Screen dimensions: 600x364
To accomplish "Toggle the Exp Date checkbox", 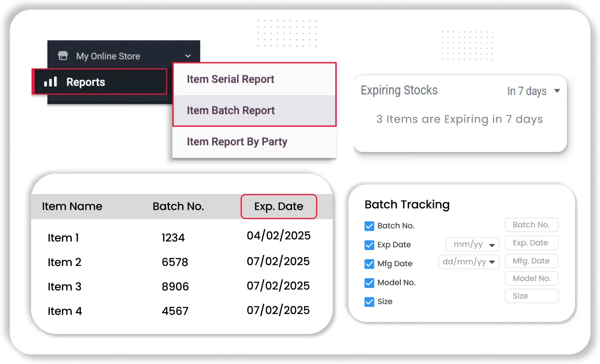I will point(369,245).
